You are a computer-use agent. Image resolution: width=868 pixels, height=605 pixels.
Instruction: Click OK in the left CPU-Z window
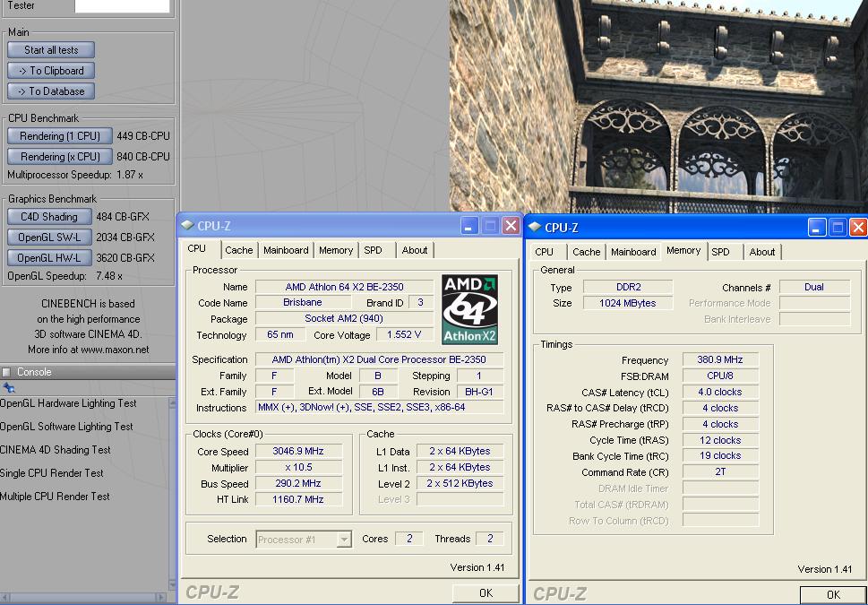click(x=486, y=592)
